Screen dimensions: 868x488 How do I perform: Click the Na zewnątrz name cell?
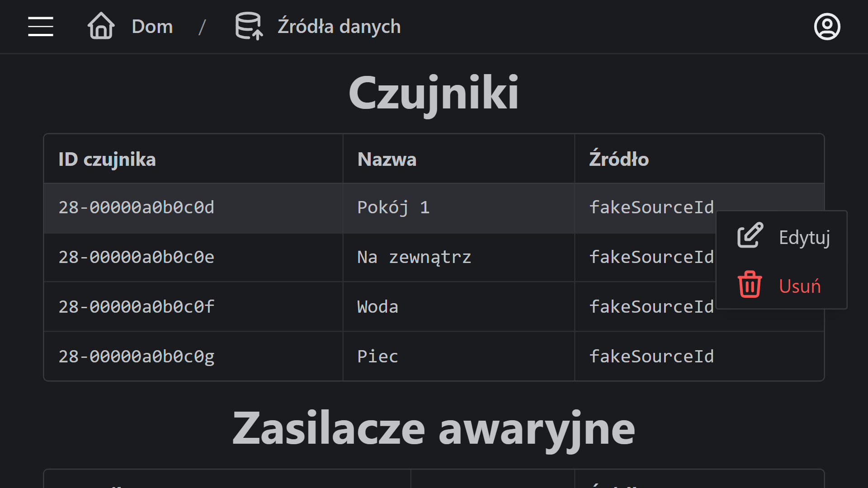tap(458, 258)
